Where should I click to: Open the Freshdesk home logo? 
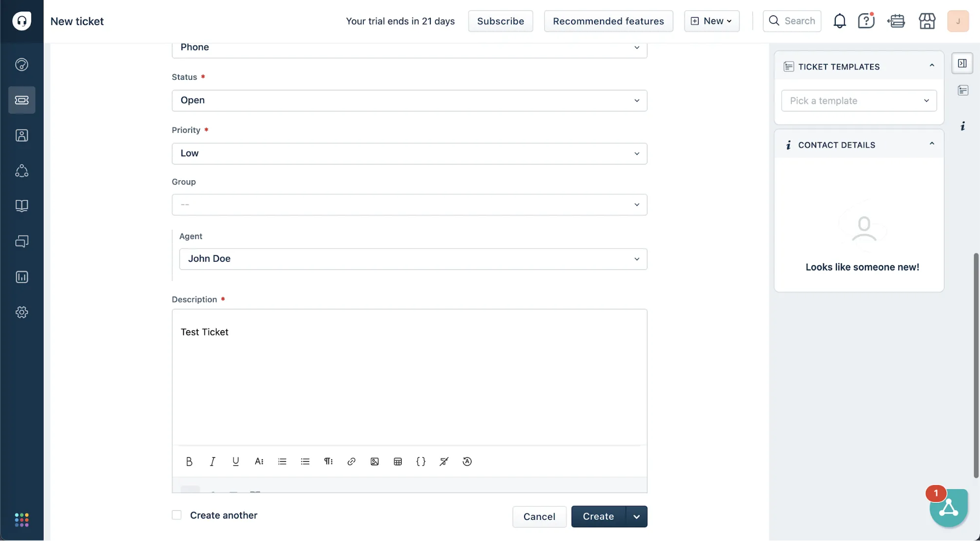tap(22, 21)
